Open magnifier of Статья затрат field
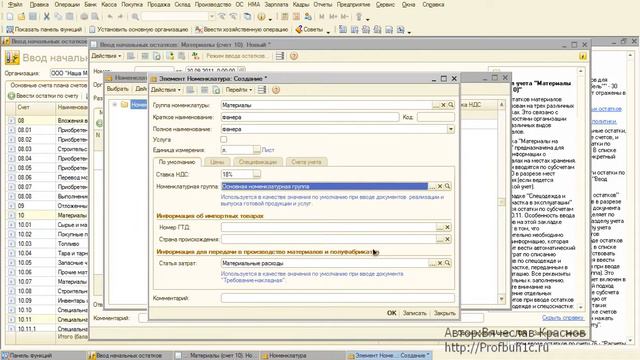The image size is (640, 360). click(x=447, y=263)
